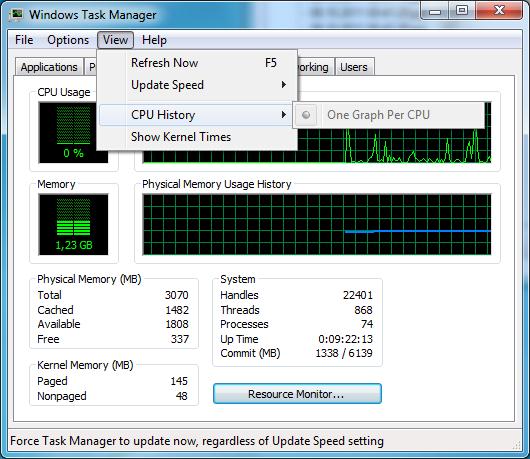
Task: Click the Physical Memory Usage History graph
Action: pos(317,224)
